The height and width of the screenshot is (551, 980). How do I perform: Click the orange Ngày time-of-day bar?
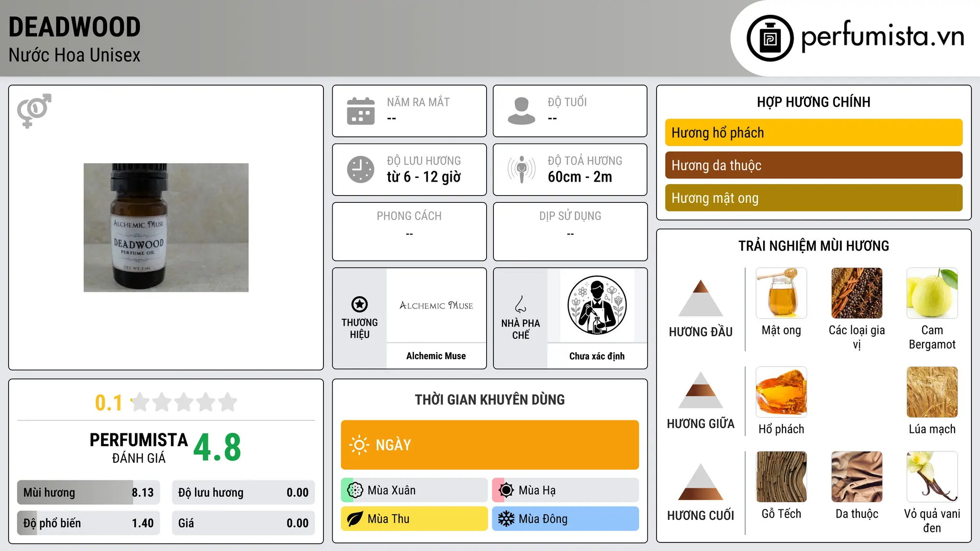(490, 445)
